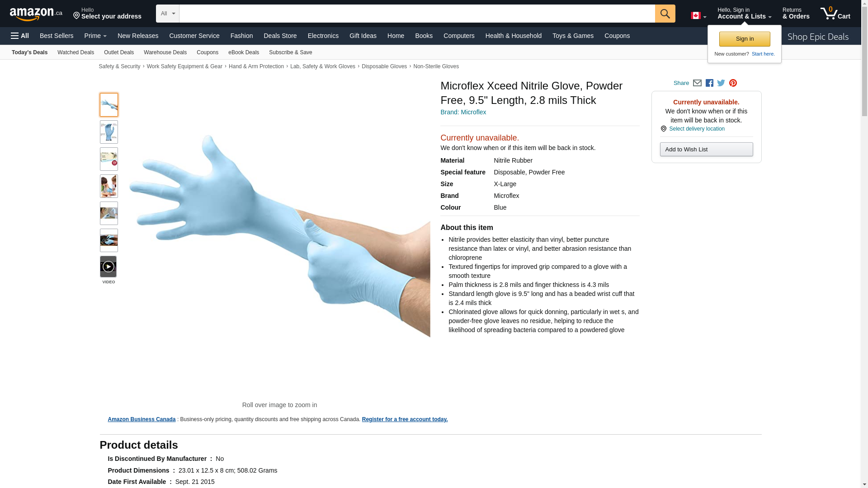Open the shopping cart icon

coord(835,13)
